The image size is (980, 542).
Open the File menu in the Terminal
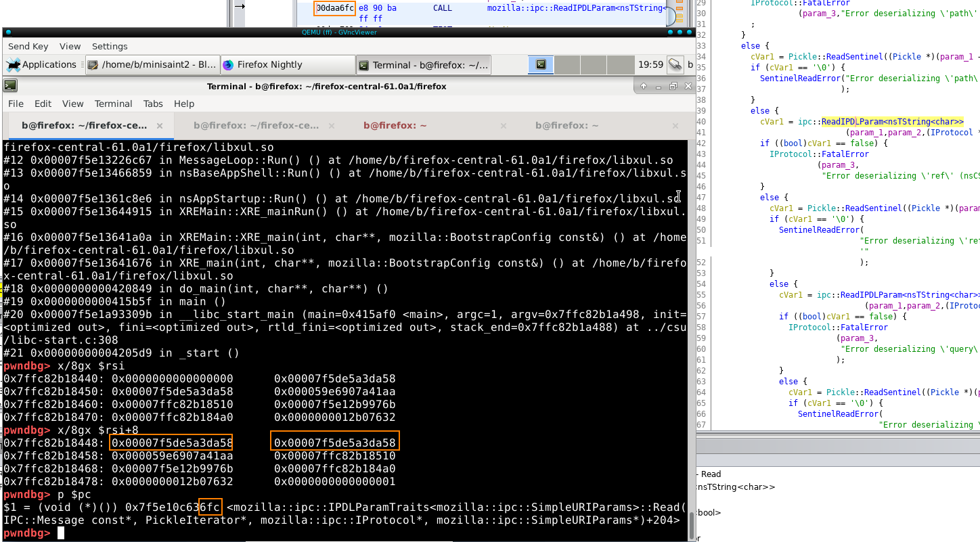point(16,104)
